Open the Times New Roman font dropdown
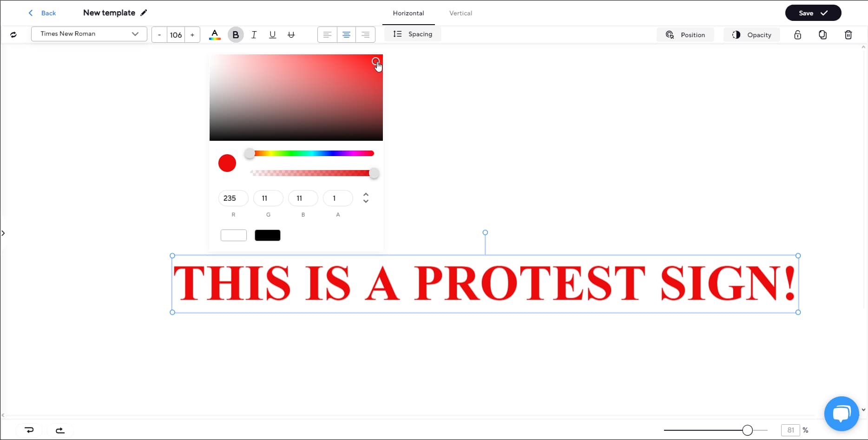Viewport: 868px width, 440px height. [x=89, y=33]
